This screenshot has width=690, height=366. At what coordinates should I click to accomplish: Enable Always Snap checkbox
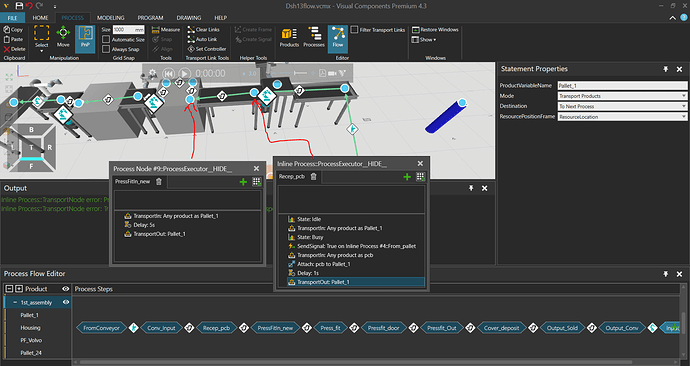coord(106,49)
